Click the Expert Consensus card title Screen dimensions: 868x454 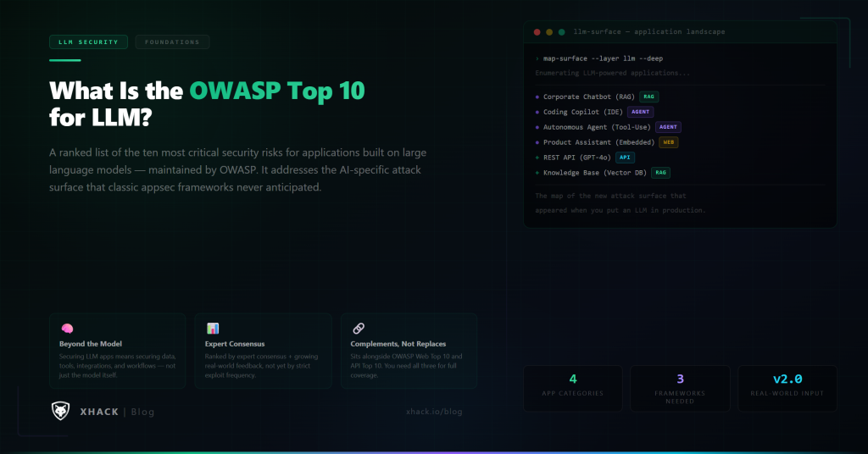(x=235, y=344)
